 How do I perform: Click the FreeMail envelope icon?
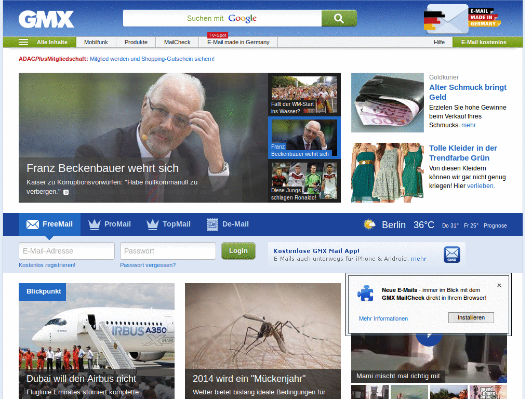33,224
